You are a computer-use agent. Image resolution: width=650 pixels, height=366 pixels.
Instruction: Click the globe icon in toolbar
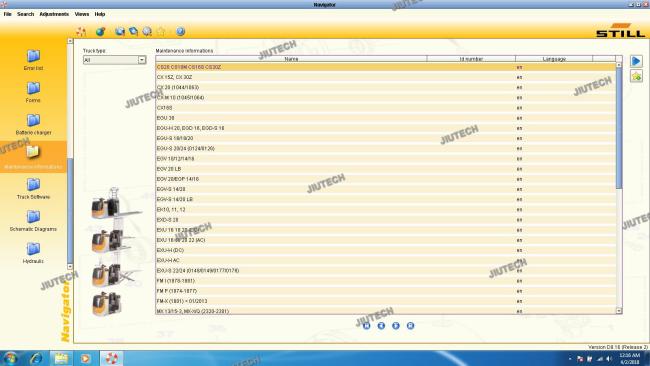[x=100, y=32]
